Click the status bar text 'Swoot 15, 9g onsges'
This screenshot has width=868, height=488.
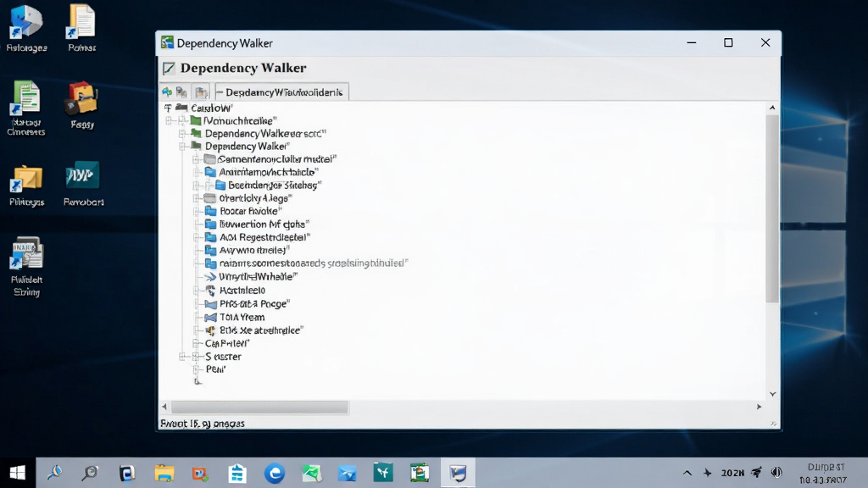pos(203,424)
